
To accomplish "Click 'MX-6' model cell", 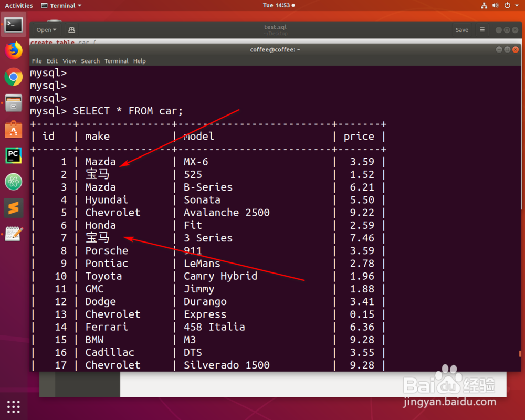I will click(196, 162).
